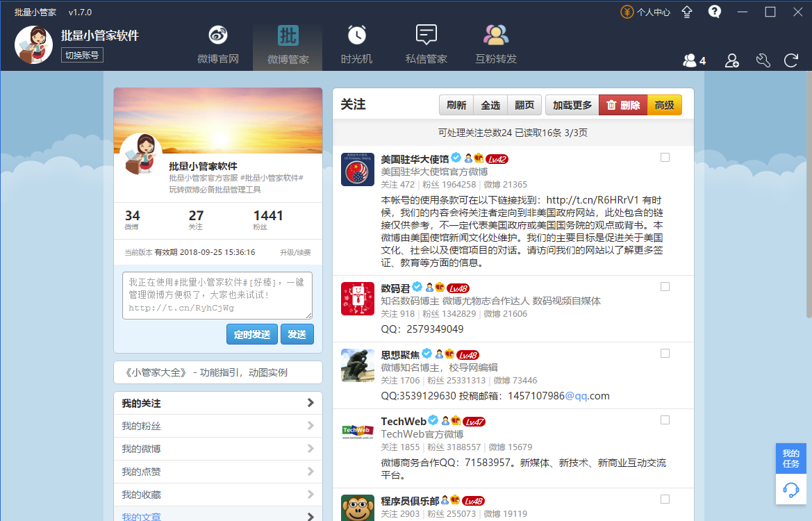The width and height of the screenshot is (812, 521).
Task: Click the upload arrow icon in title bar
Action: (x=687, y=12)
